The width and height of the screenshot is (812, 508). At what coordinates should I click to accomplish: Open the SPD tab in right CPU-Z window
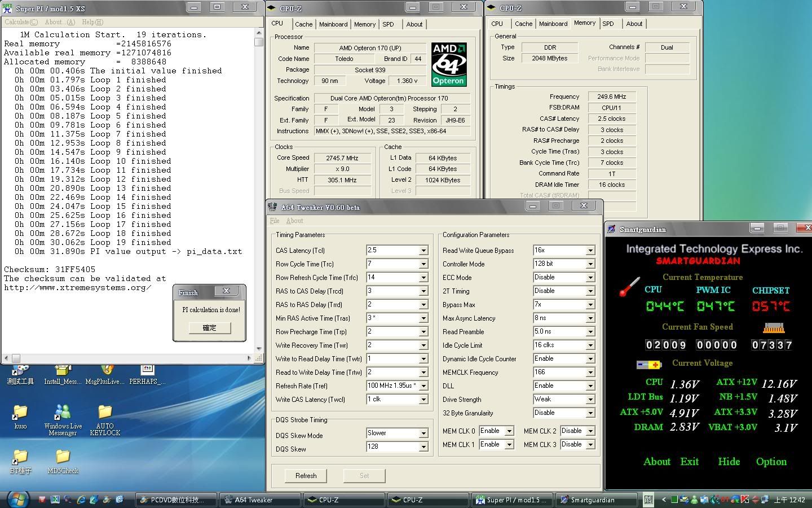click(608, 24)
